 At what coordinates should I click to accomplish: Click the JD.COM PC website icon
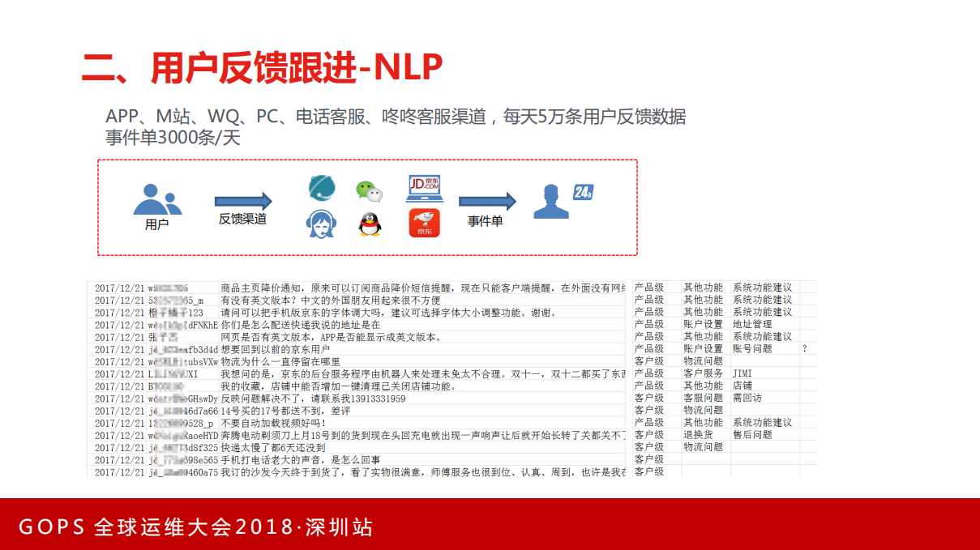point(425,190)
